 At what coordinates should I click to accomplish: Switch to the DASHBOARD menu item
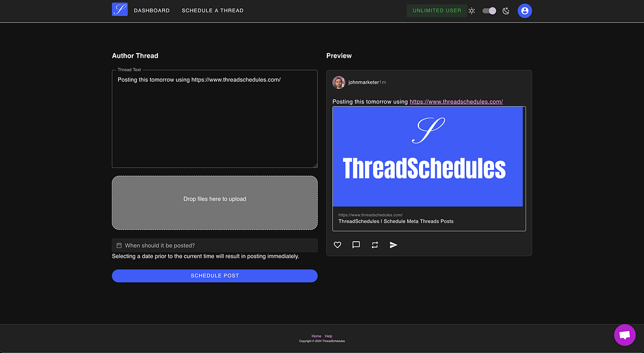click(152, 10)
